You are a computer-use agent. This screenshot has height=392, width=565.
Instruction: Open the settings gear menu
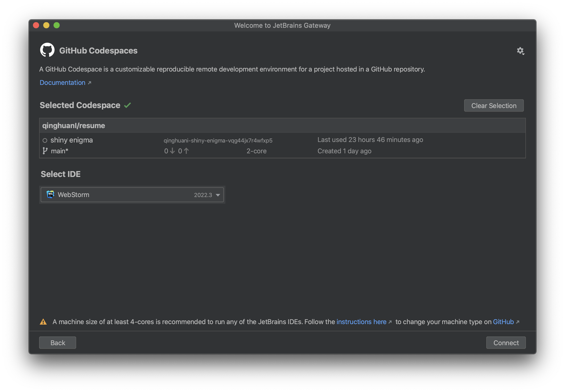pos(520,51)
